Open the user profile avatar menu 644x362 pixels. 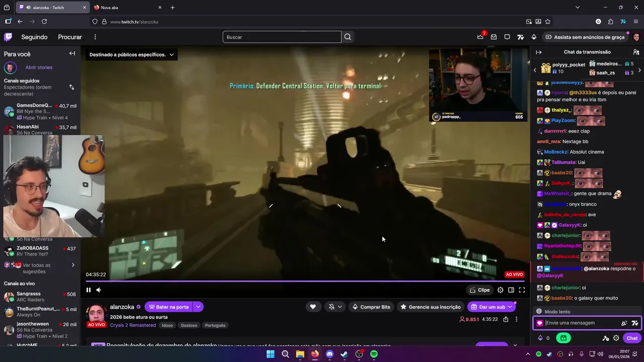click(636, 37)
